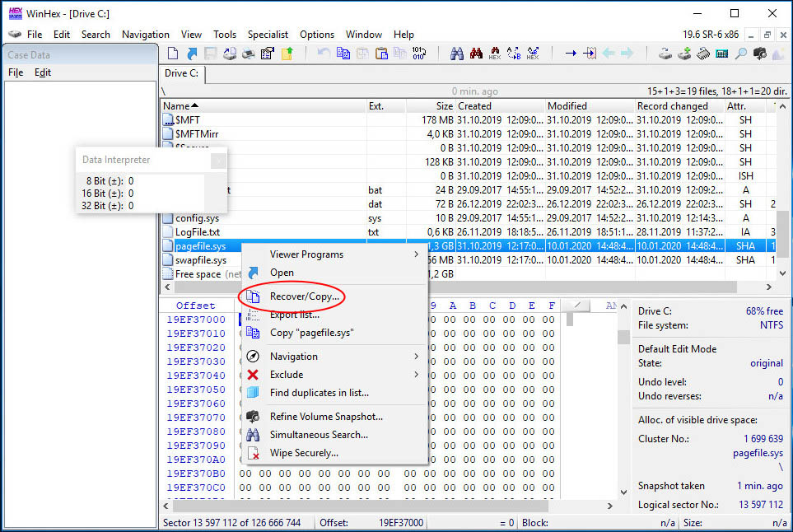Sort by Attr. column header
The image size is (793, 532).
coord(745,106)
